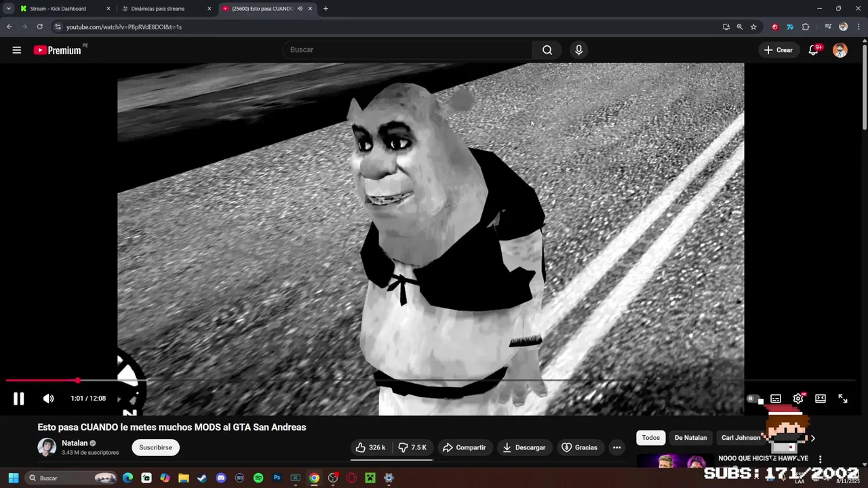Select the De Natalan filter chip
This screenshot has width=868, height=488.
[x=690, y=438]
